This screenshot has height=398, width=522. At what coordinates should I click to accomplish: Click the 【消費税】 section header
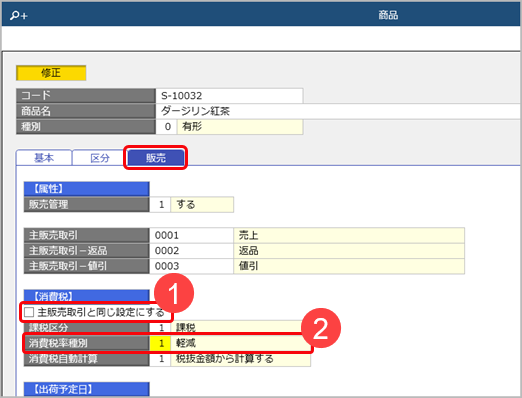tap(86, 296)
